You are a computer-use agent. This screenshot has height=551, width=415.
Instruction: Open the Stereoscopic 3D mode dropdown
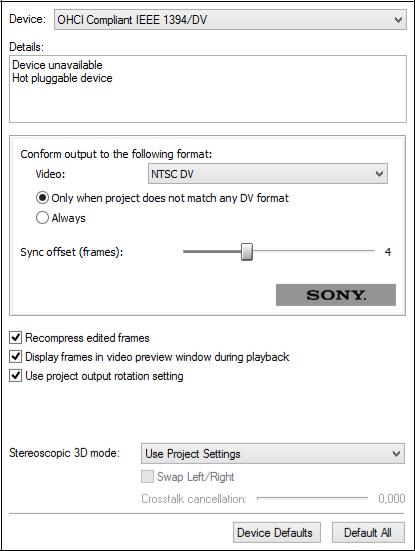pyautogui.click(x=273, y=454)
